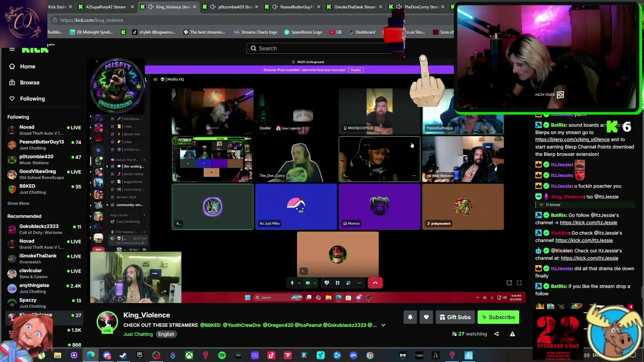The image size is (644, 362).
Task: Open the Midnight Syndi... bookmark
Action: point(91,32)
